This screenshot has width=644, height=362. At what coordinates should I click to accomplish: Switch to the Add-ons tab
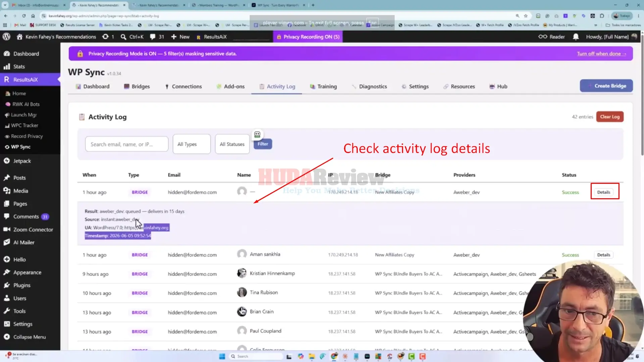(231, 87)
